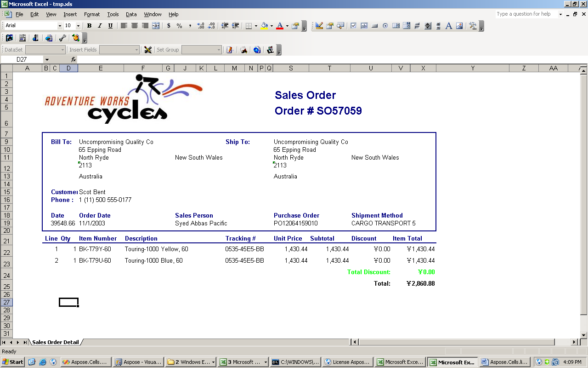Decrease cell indent
The image size is (588, 368).
click(x=225, y=26)
